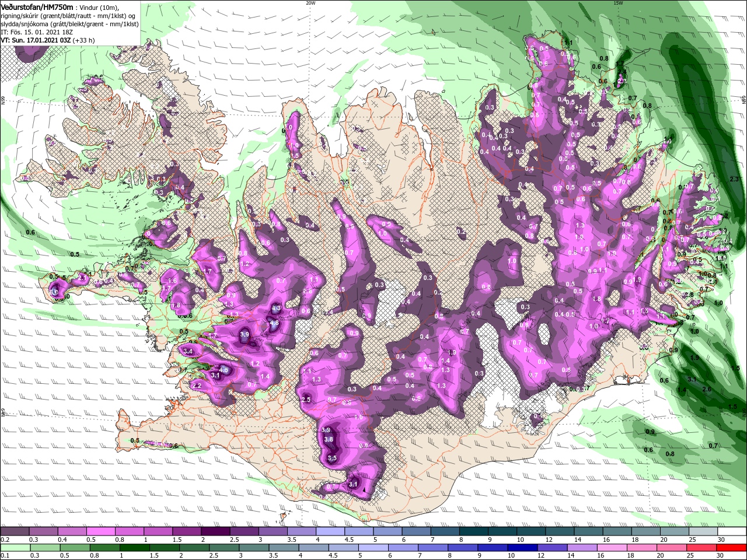The height and width of the screenshot is (560, 747).
Task: Click the '3.8' snowfall value in south
Action: pyautogui.click(x=329, y=439)
